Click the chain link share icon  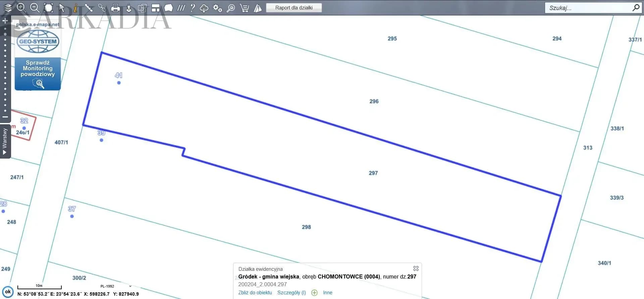tap(102, 8)
